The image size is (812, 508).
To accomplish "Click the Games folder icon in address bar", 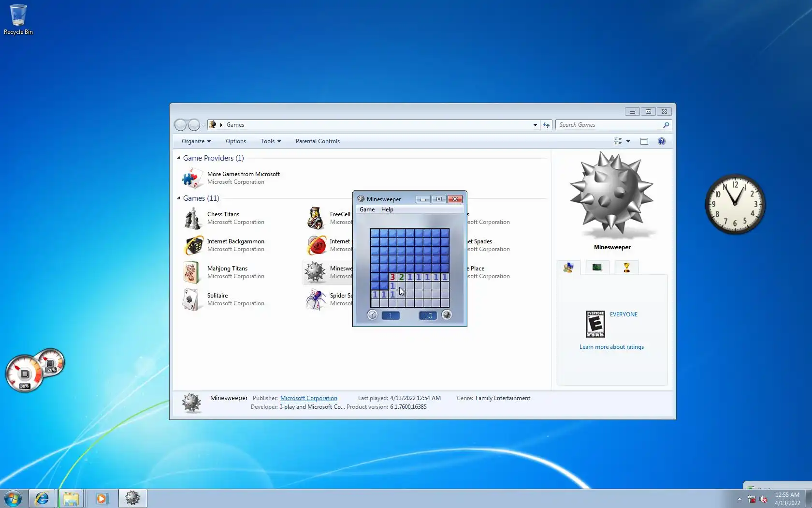I will click(212, 125).
